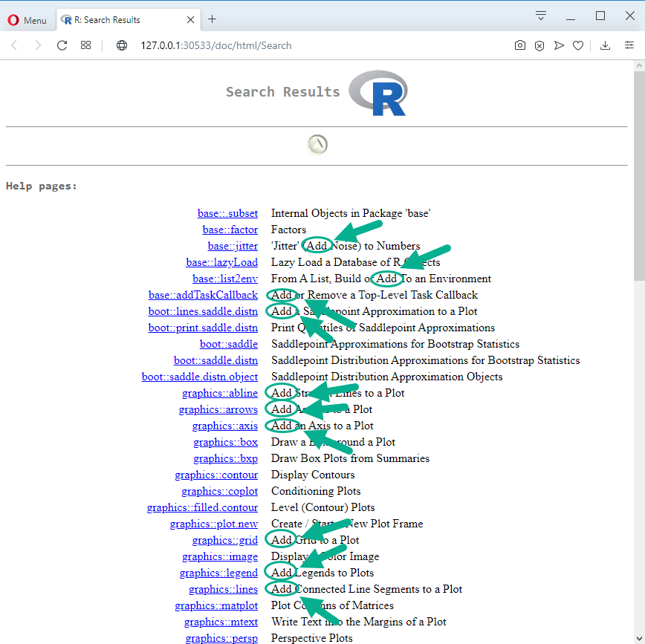
Task: Open the Speed Dial grid icon
Action: tap(85, 45)
